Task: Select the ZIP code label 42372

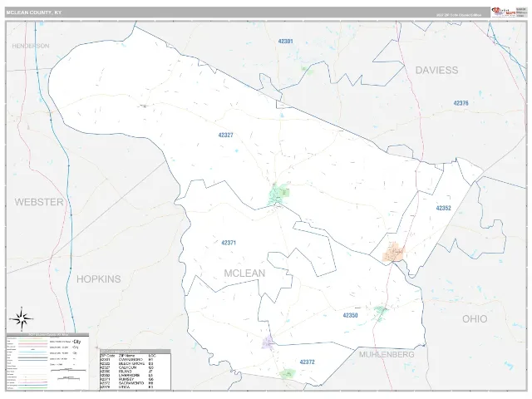Action: click(307, 362)
